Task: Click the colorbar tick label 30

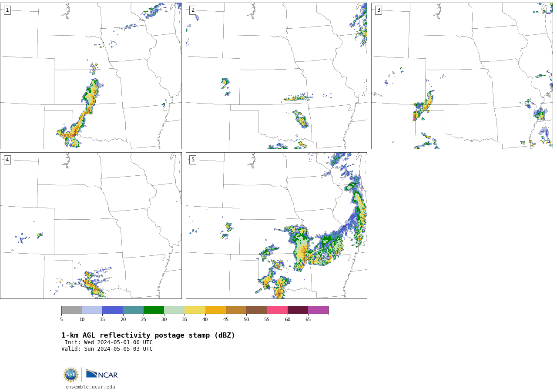Action: (164, 320)
